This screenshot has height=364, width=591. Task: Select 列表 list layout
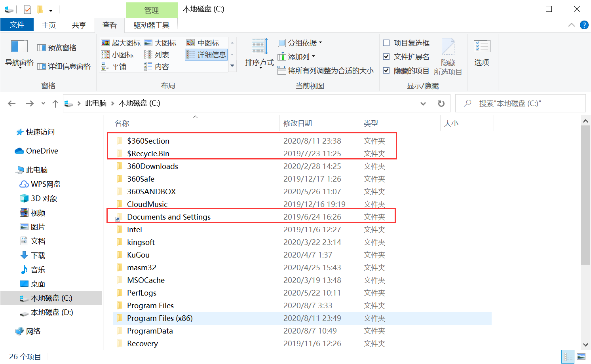157,55
